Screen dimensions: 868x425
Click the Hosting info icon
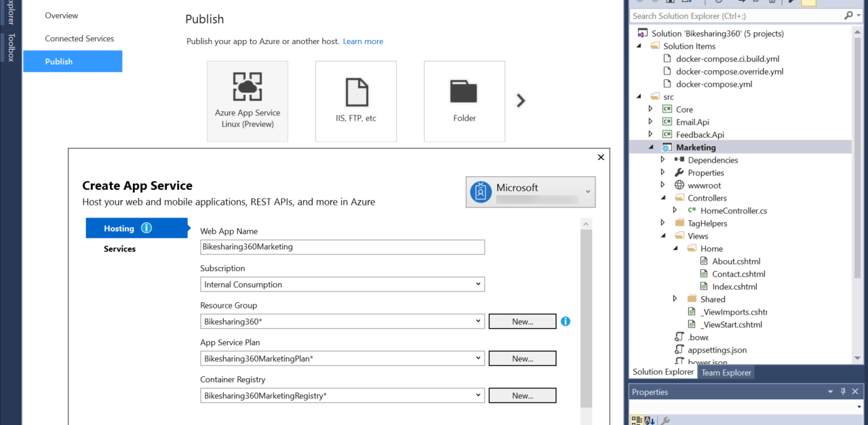pyautogui.click(x=146, y=228)
